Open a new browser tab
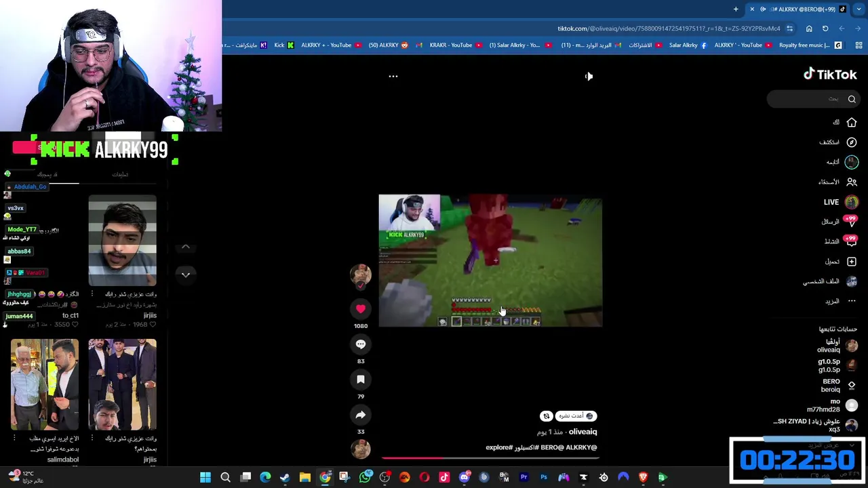Viewport: 868px width, 488px height. pyautogui.click(x=736, y=9)
